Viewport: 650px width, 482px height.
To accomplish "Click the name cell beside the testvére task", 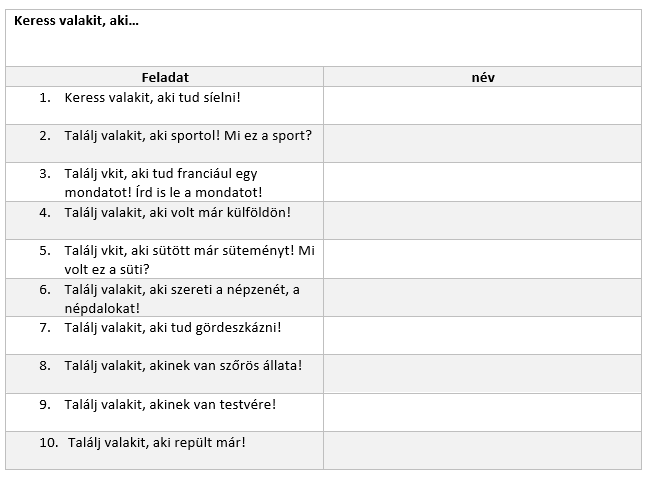I will tap(482, 412).
